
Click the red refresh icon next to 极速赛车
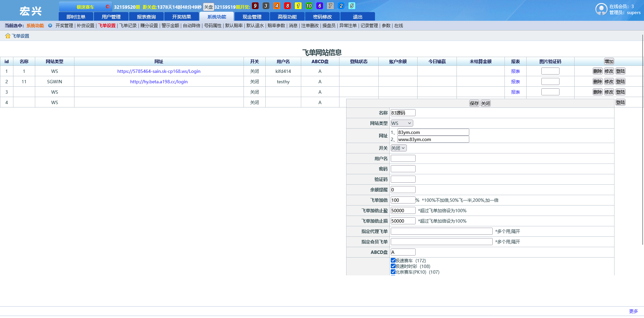[x=107, y=7]
